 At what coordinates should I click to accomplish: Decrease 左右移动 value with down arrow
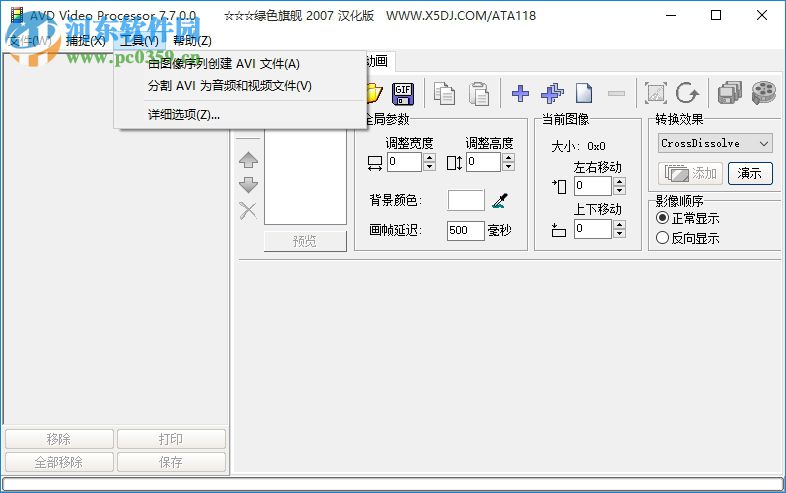[620, 191]
